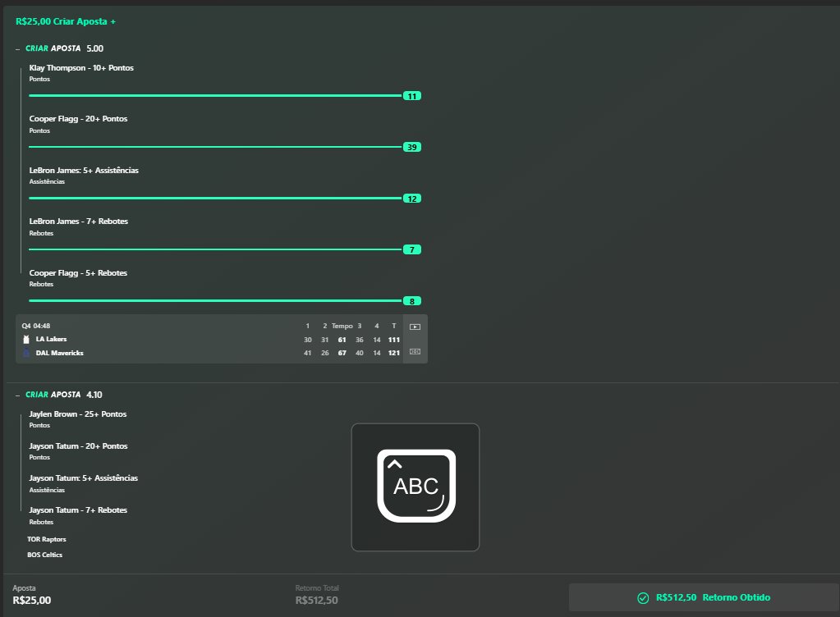
Task: Click the value badge showing 11
Action: 412,96
